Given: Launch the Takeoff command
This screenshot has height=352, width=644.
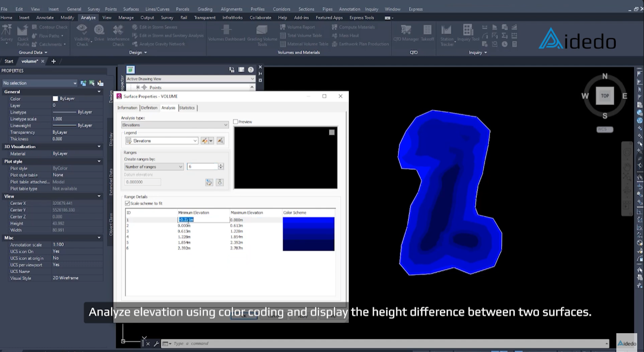Looking at the screenshot, I should pos(427,32).
